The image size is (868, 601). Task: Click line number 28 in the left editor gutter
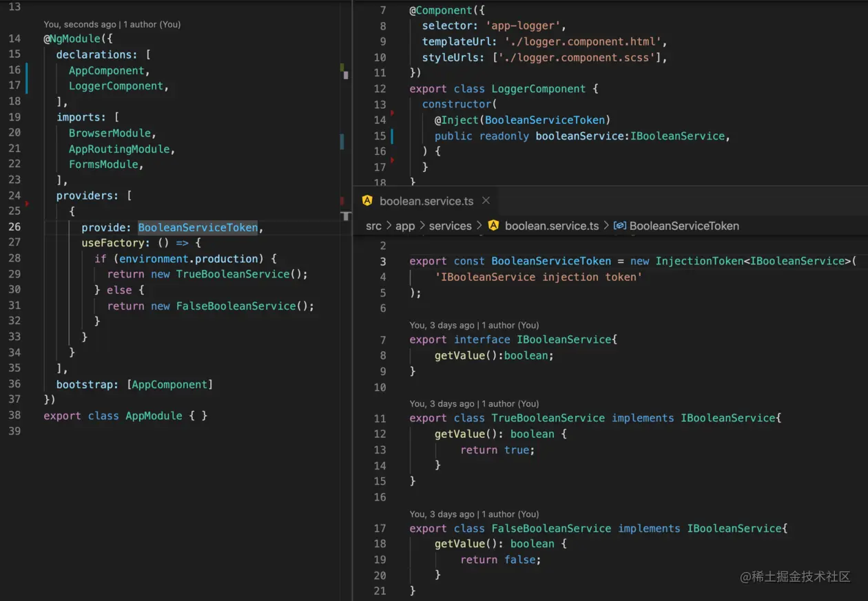[14, 258]
